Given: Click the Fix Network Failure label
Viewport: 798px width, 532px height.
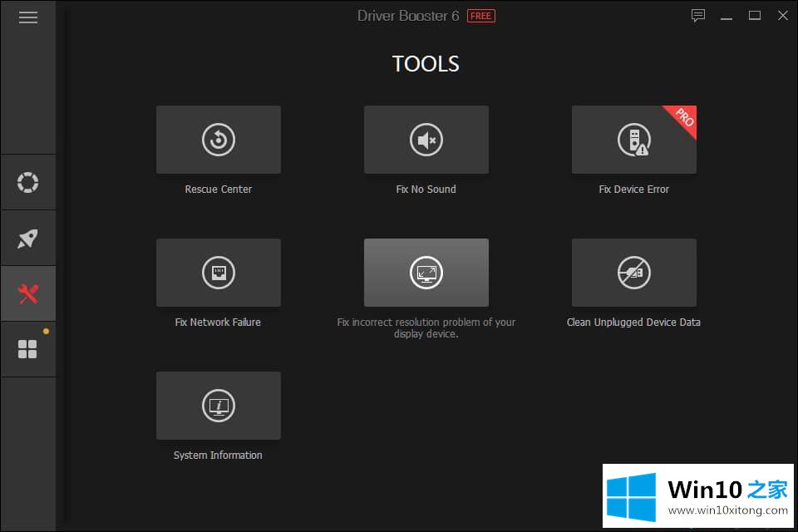Looking at the screenshot, I should click(x=218, y=322).
